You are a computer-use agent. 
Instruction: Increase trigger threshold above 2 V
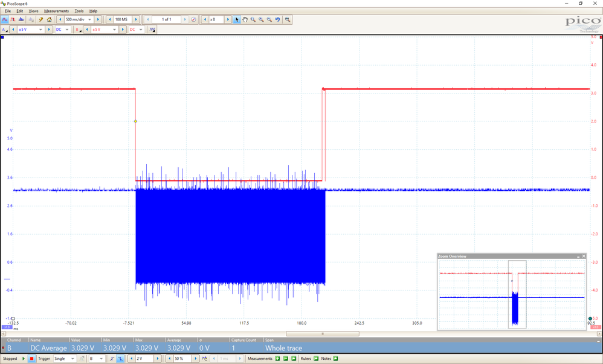click(158, 359)
